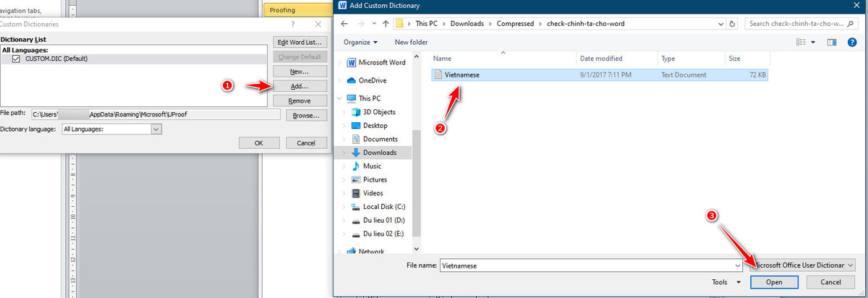This screenshot has height=298, width=868.
Task: Click the Videos folder icon
Action: click(x=355, y=193)
